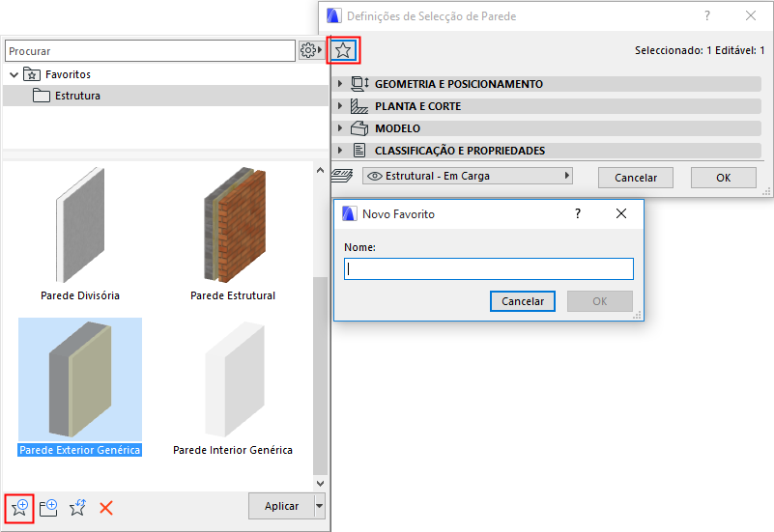Image resolution: width=774 pixels, height=532 pixels.
Task: Click the Parede Estrutural label
Action: pyautogui.click(x=233, y=295)
